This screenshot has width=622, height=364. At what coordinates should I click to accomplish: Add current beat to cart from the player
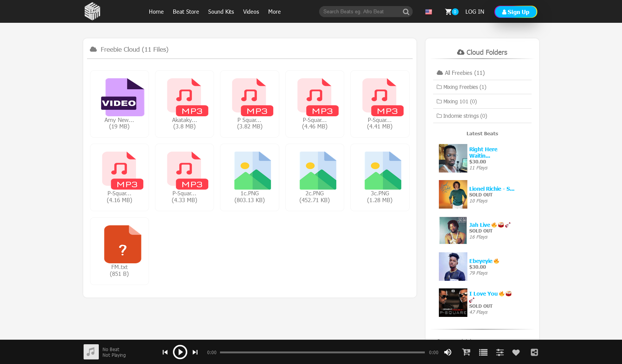point(466,352)
